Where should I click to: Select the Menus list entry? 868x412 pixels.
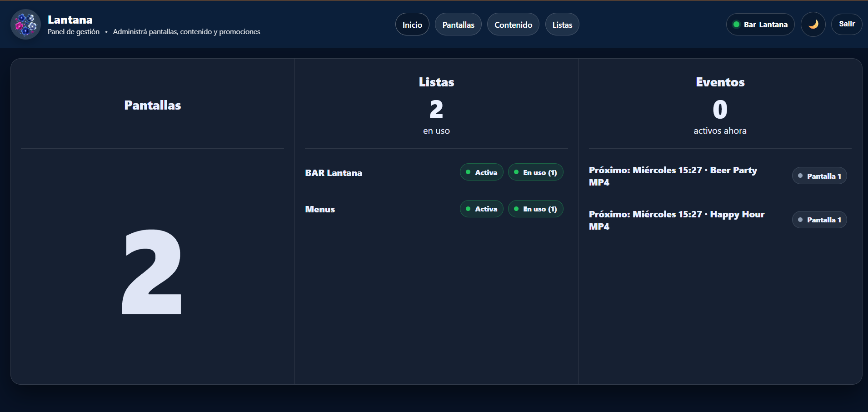(320, 210)
